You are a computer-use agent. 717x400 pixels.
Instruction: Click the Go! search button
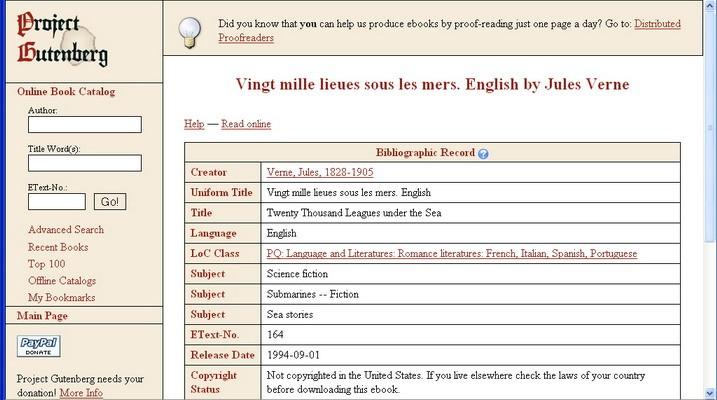(x=110, y=202)
